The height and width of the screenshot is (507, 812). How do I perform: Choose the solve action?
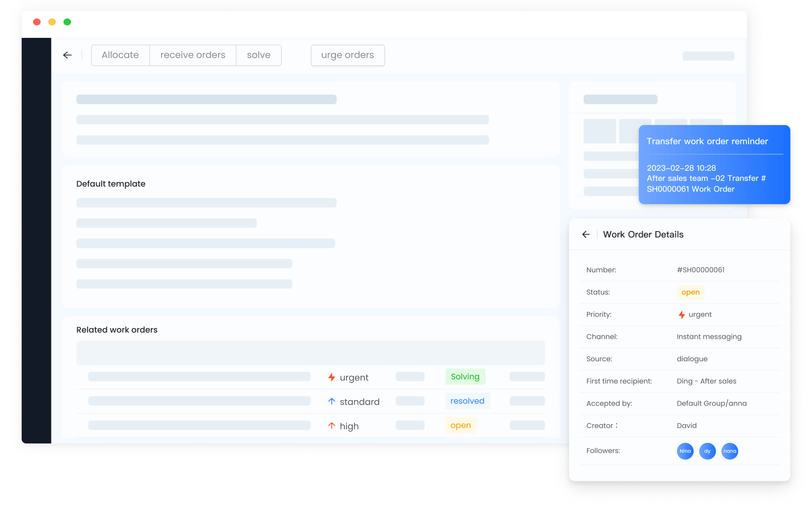tap(258, 55)
